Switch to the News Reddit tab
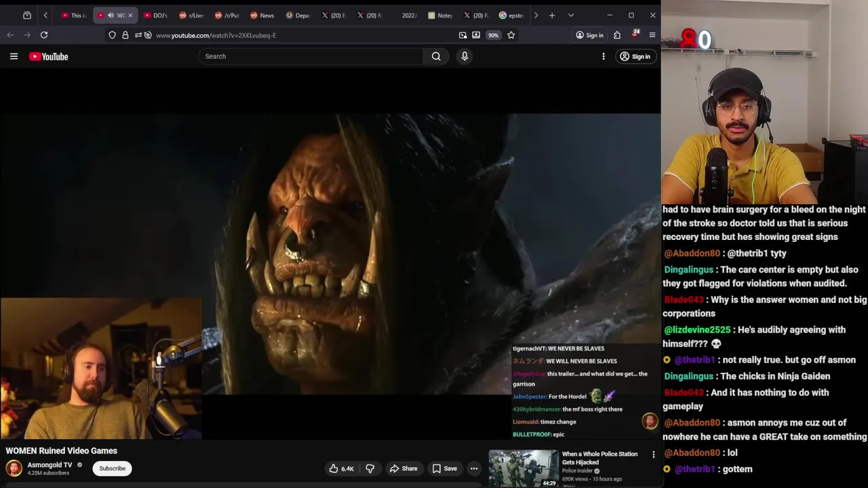This screenshot has height=488, width=868. coord(262,15)
